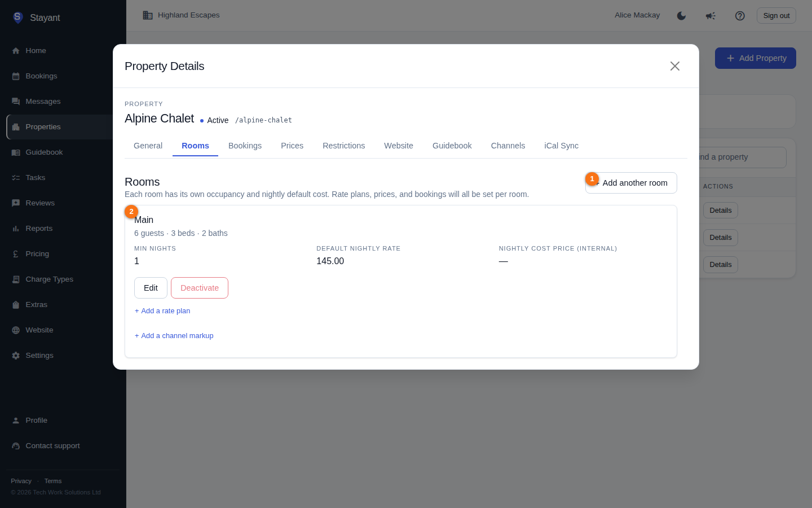The height and width of the screenshot is (508, 812).
Task: Switch to the Channels tab
Action: pyautogui.click(x=508, y=146)
